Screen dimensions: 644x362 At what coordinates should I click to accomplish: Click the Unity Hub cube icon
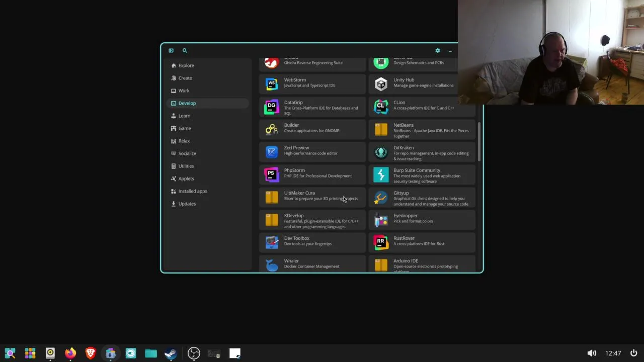[381, 84]
